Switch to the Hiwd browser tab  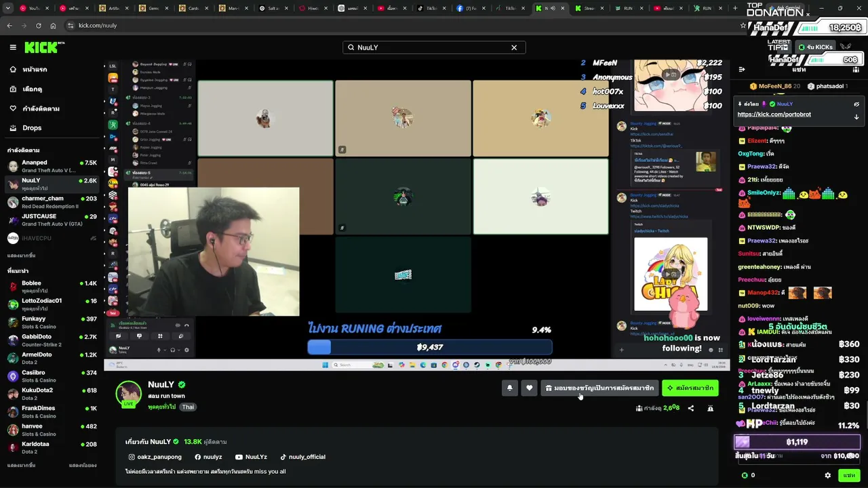[x=314, y=8]
